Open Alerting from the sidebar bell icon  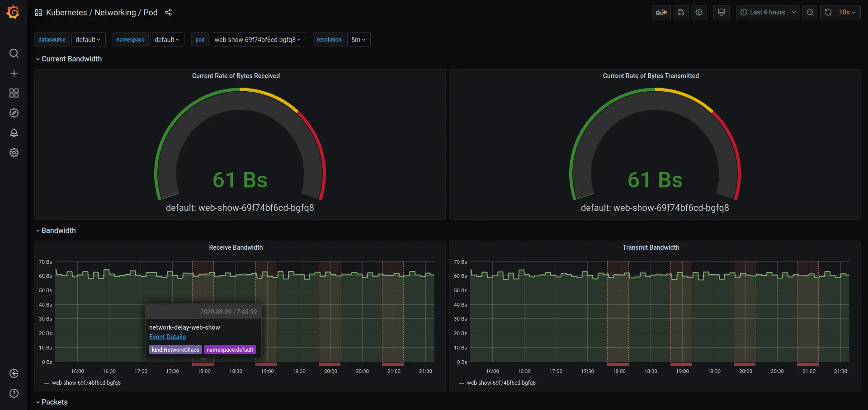tap(14, 133)
